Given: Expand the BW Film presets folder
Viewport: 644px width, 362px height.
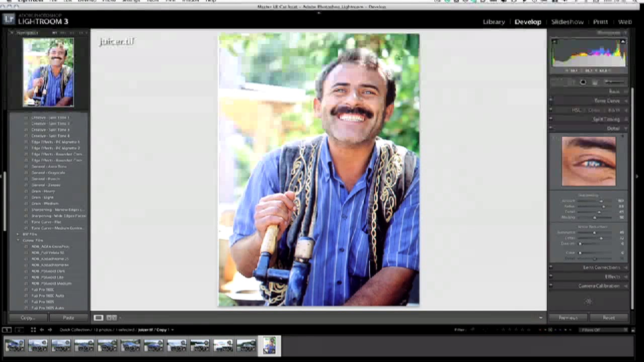Looking at the screenshot, I should pyautogui.click(x=18, y=234).
